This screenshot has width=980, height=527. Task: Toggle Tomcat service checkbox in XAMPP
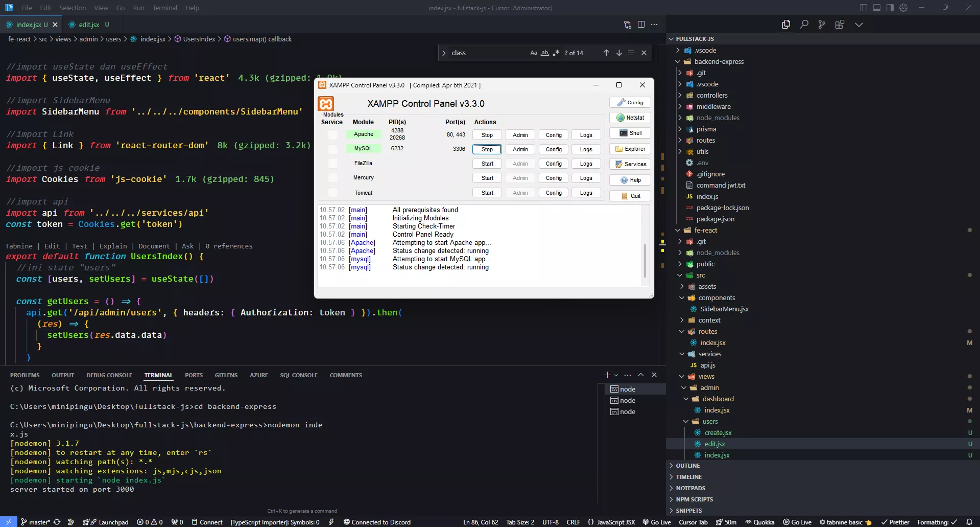coord(333,193)
